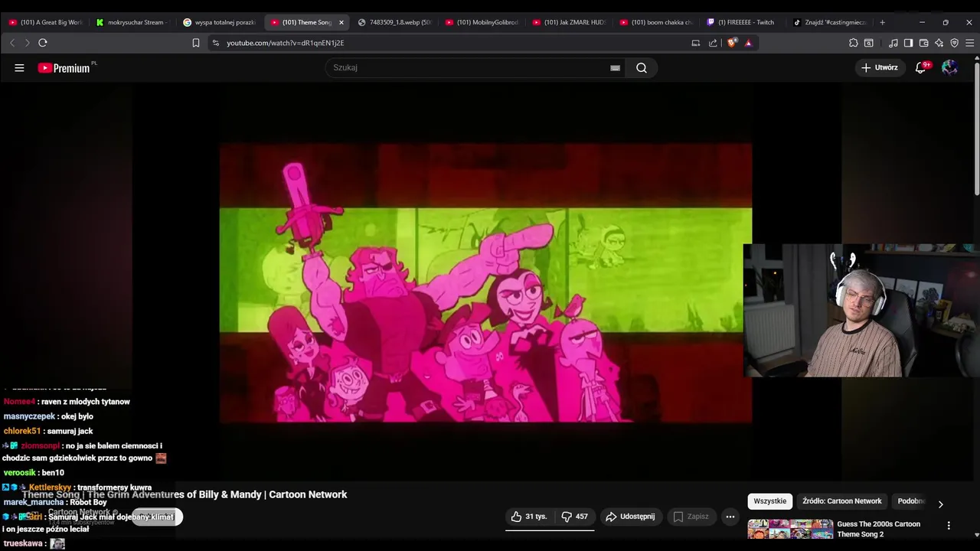Switch to boom chakka tab
Screen dimensions: 980x551
(x=656, y=22)
